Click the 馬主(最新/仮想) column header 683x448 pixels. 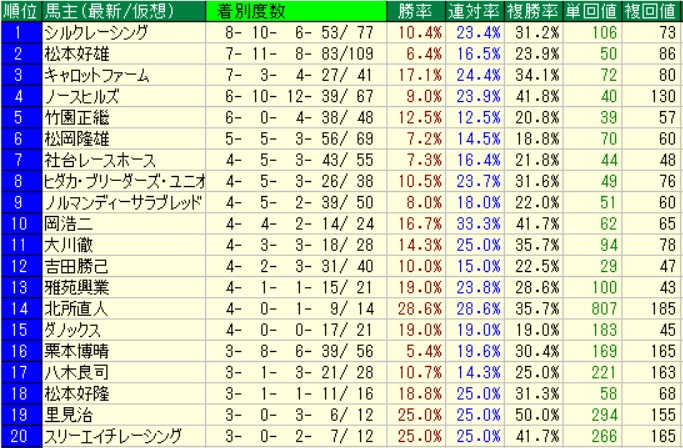coord(124,11)
